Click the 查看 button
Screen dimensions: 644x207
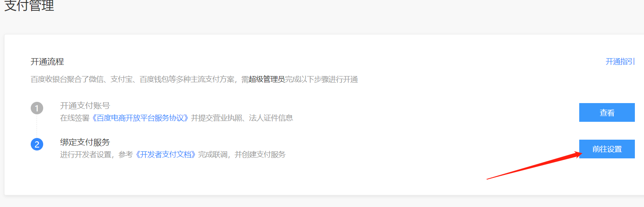coord(607,112)
